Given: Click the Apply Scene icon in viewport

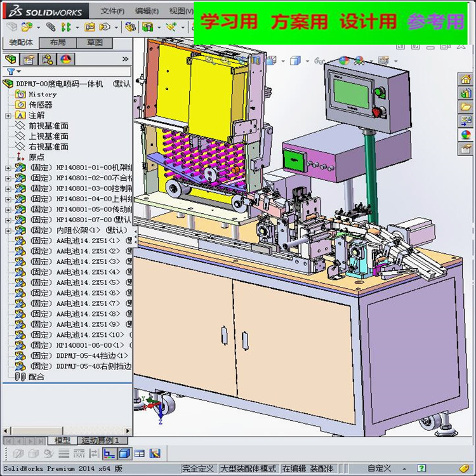Looking at the screenshot, I should point(359,61).
